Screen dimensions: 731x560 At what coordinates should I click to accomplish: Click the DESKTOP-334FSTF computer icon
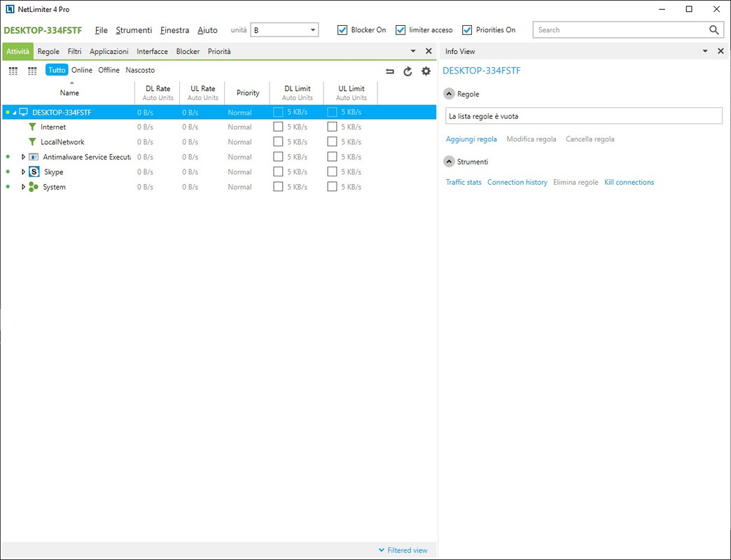(x=23, y=112)
